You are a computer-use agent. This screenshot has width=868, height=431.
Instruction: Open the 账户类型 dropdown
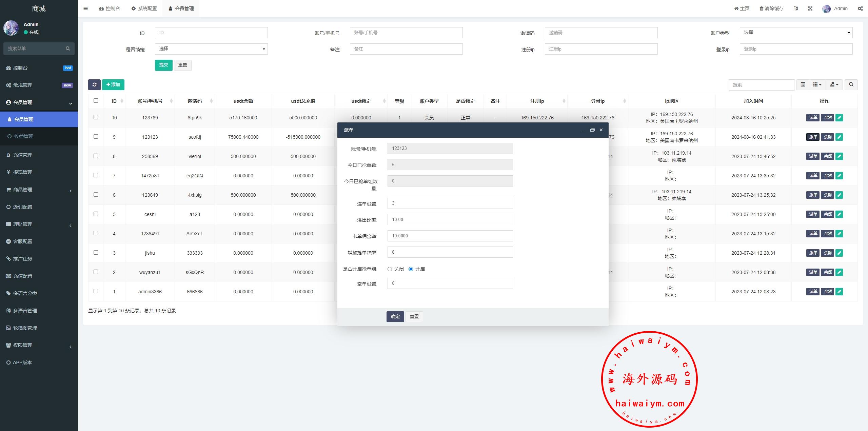(796, 33)
